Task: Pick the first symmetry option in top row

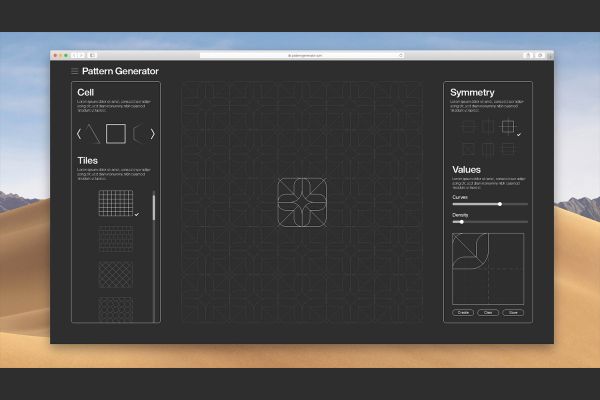Action: tap(469, 127)
